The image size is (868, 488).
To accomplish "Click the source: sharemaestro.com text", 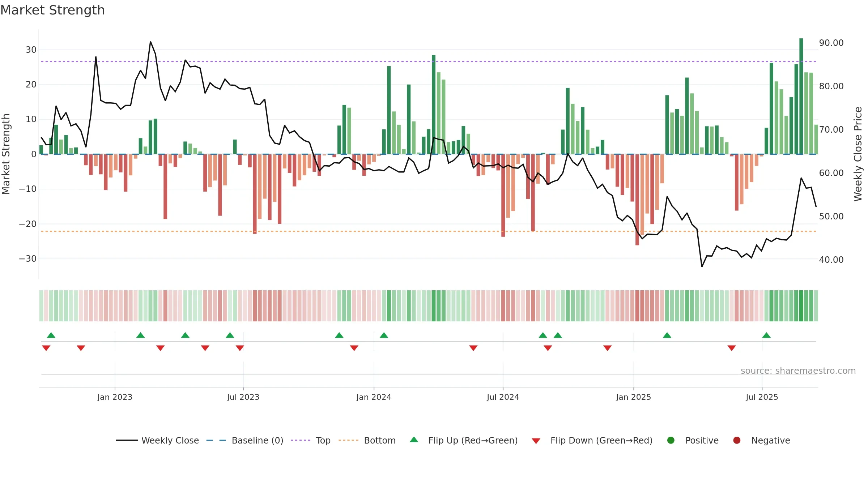I will point(798,371).
